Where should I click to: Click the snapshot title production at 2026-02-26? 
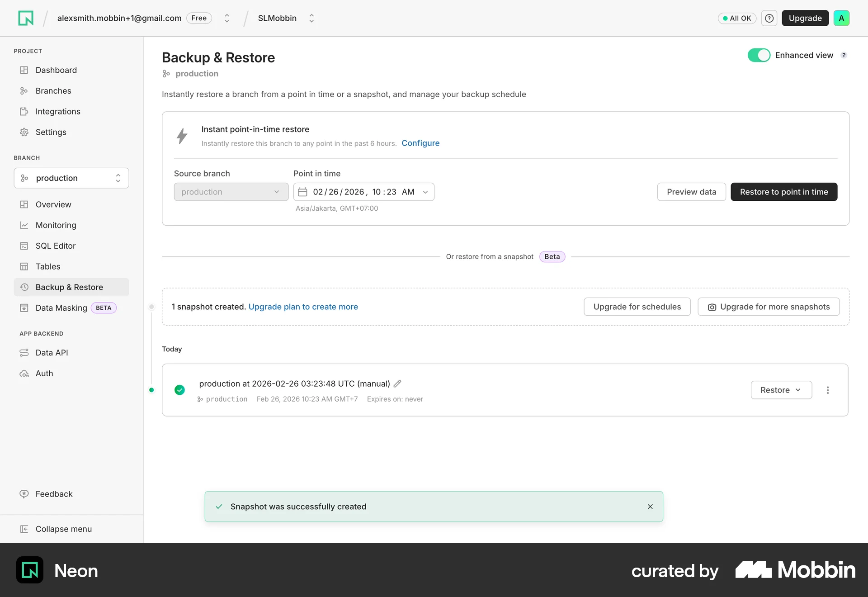[x=294, y=384]
